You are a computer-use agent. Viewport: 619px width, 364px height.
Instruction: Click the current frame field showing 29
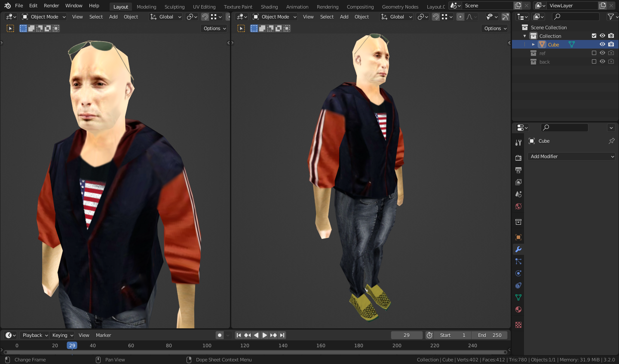[x=407, y=335]
